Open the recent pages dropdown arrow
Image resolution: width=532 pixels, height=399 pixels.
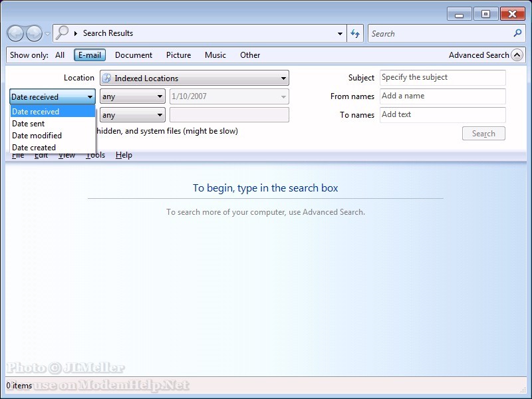click(x=47, y=34)
